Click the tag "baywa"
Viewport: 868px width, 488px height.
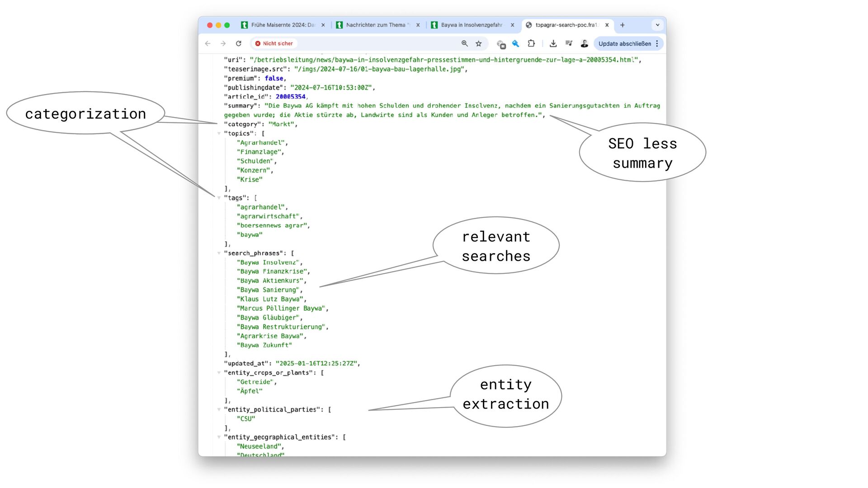pos(250,235)
